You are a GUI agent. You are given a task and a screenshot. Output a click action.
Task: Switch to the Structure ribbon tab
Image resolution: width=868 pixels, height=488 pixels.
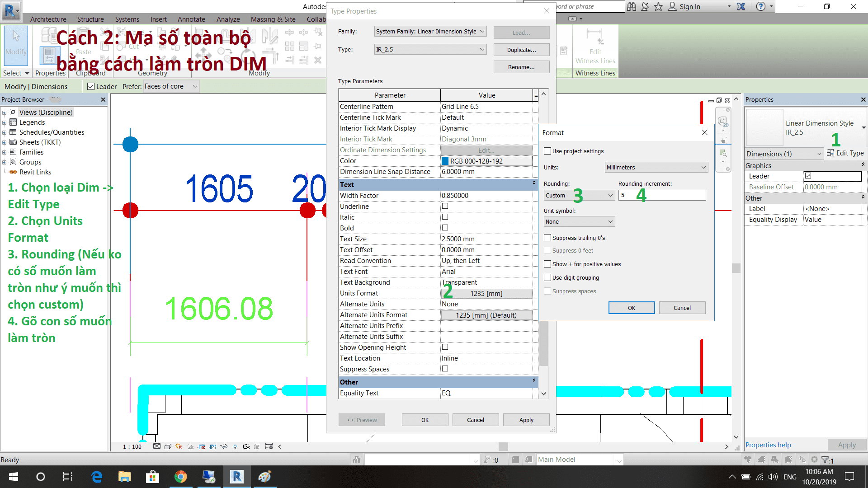(x=90, y=19)
